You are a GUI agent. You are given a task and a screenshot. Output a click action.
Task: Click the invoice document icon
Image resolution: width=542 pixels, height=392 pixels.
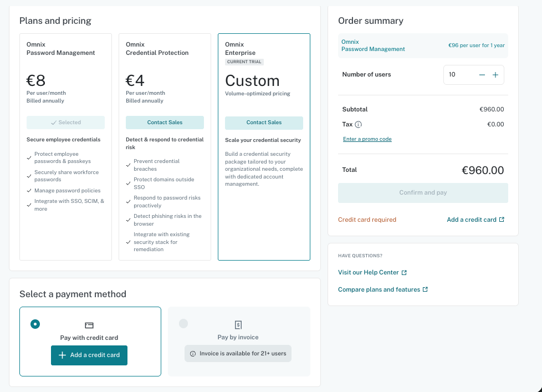coord(238,325)
